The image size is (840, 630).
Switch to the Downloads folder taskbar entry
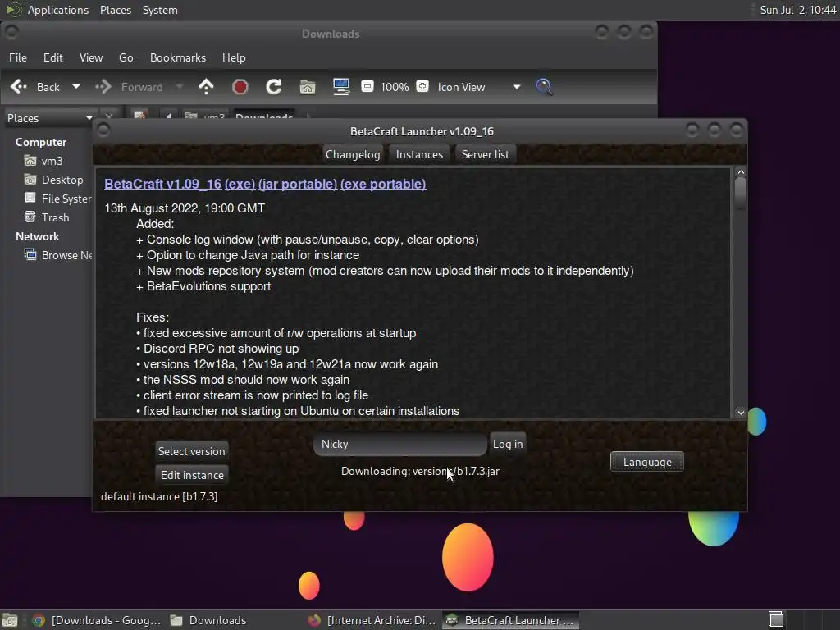[x=208, y=620]
